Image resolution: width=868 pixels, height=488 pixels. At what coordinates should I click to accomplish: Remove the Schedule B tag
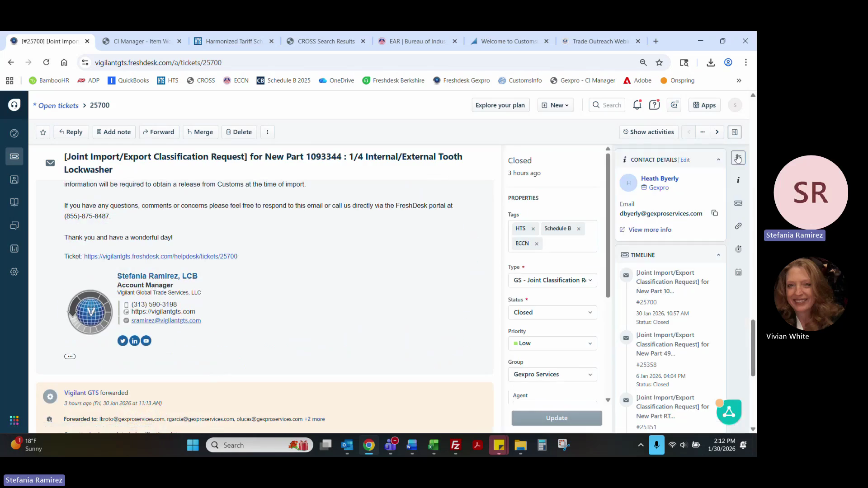click(x=579, y=229)
